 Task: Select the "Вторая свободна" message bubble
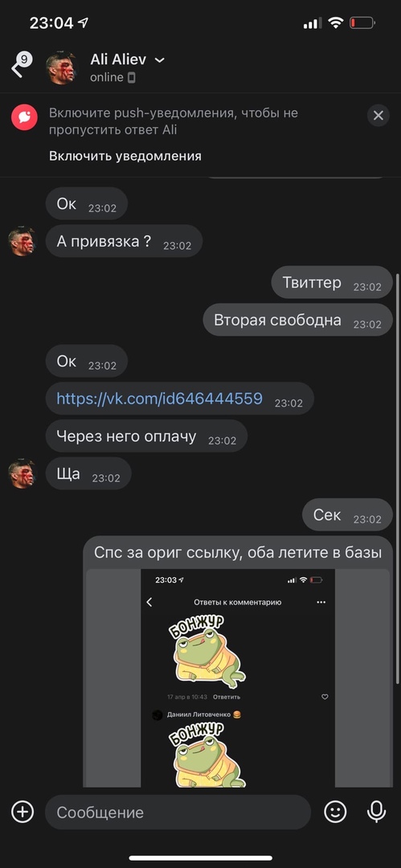click(297, 320)
